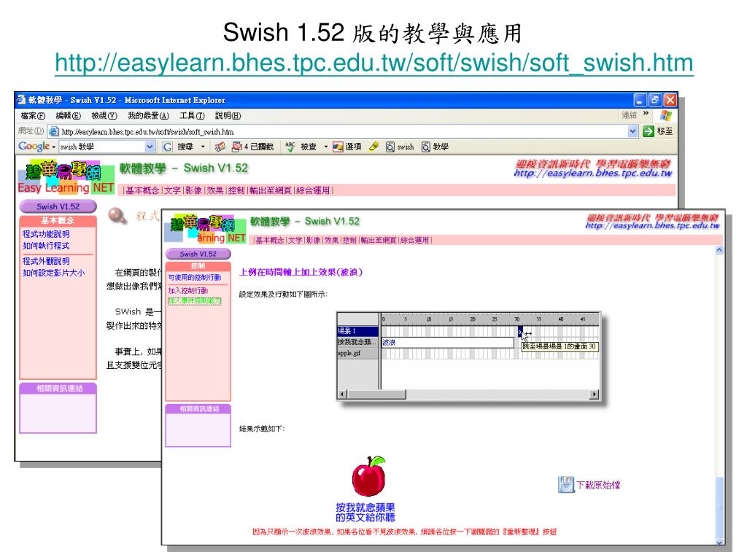Click the floppy disk download icon

pyautogui.click(x=566, y=485)
